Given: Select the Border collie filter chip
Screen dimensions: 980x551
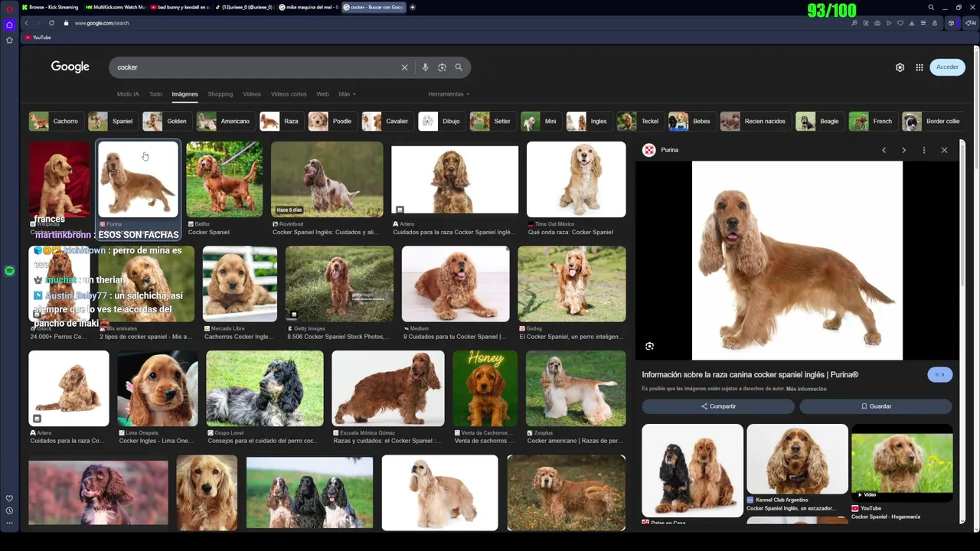Looking at the screenshot, I should point(933,121).
